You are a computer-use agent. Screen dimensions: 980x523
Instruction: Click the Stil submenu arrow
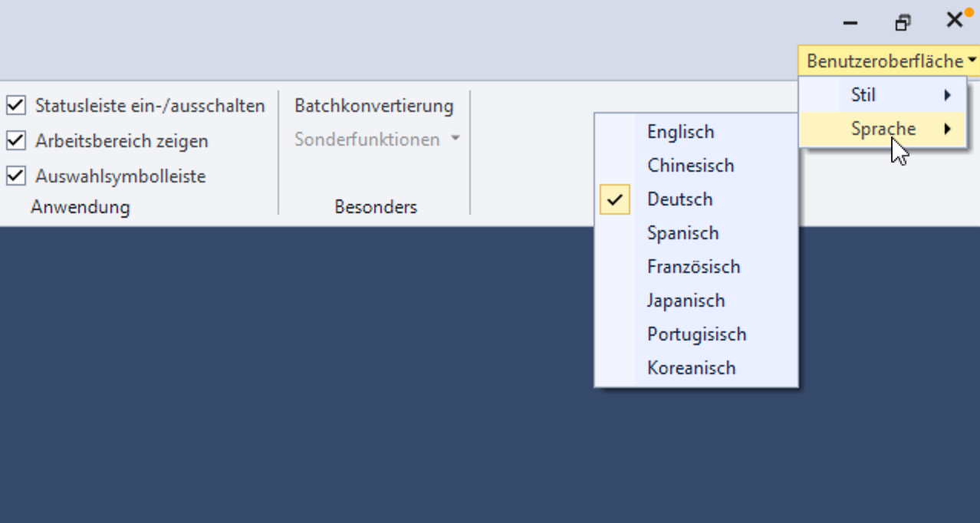point(948,95)
